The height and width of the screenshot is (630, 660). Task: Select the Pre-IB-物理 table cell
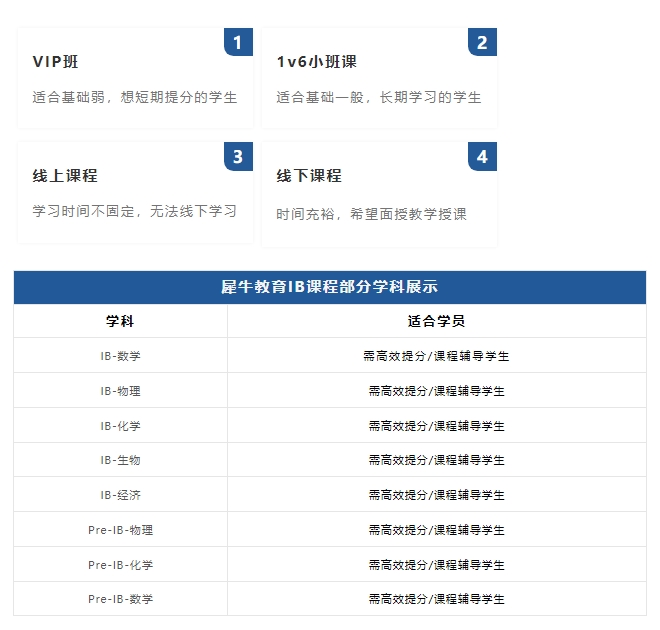tap(120, 530)
